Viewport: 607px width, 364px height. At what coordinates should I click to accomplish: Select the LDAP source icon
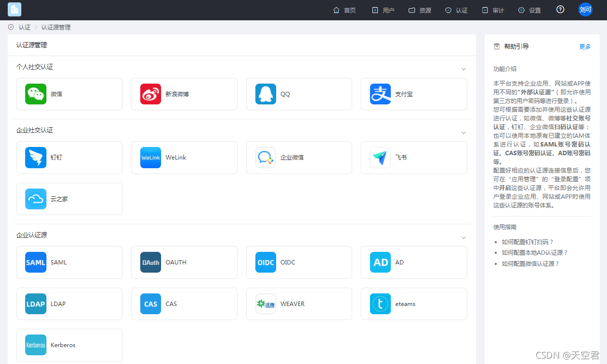(x=36, y=304)
